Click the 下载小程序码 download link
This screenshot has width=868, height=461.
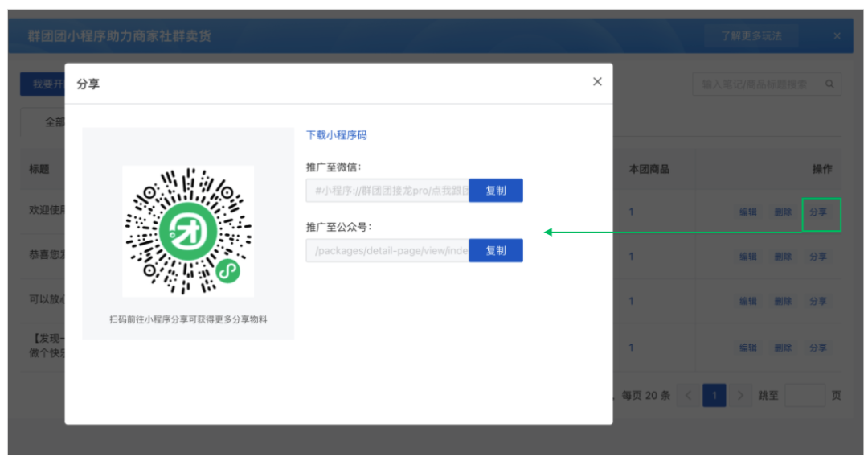[x=337, y=135]
